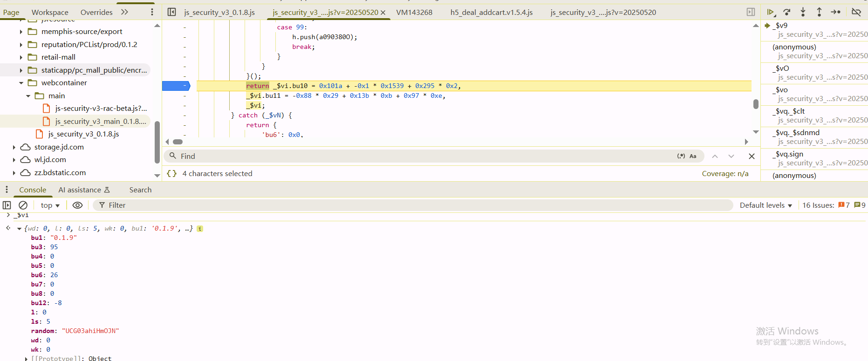Pretty print the source with braces icon
This screenshot has height=361, width=868.
click(x=171, y=174)
